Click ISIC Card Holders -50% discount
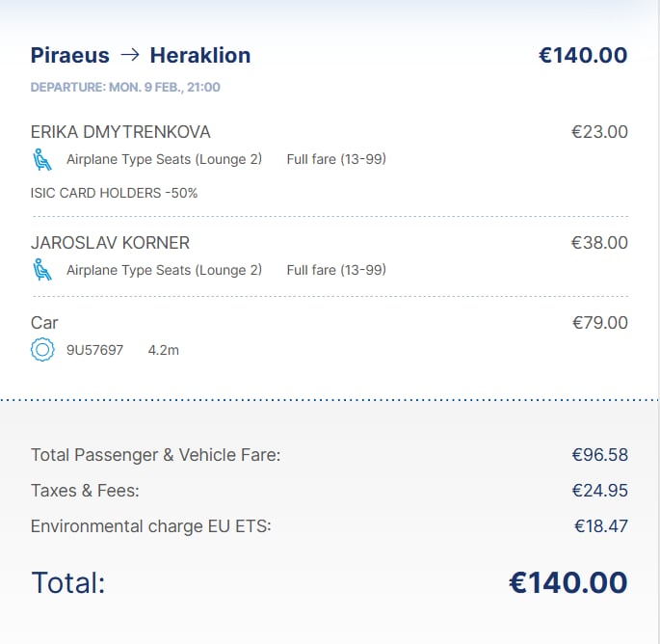Viewport: 660px width, 644px height. tap(114, 193)
